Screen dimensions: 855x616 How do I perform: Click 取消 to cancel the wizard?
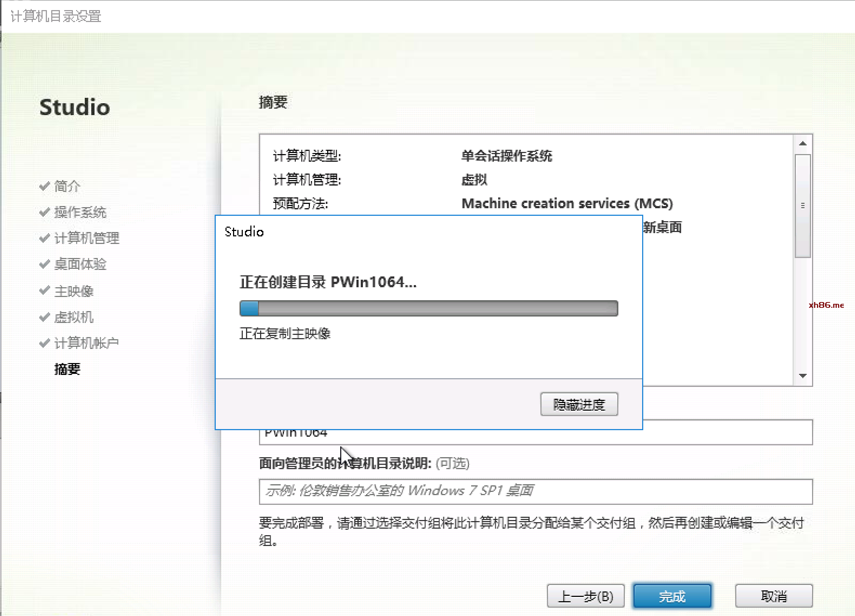(x=773, y=596)
